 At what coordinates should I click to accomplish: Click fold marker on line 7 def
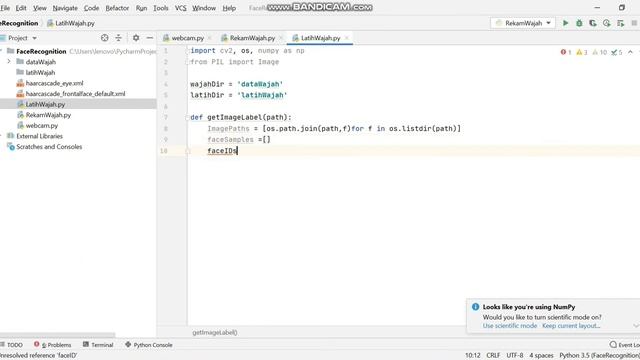point(188,118)
